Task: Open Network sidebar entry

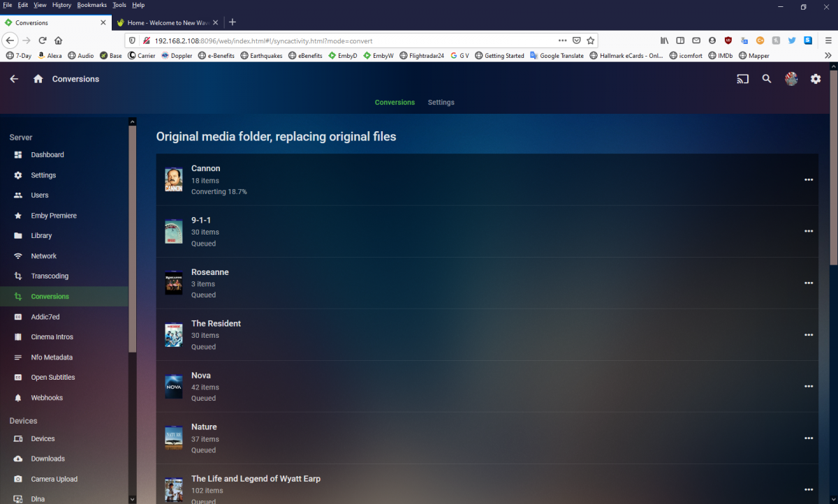Action: [64, 256]
